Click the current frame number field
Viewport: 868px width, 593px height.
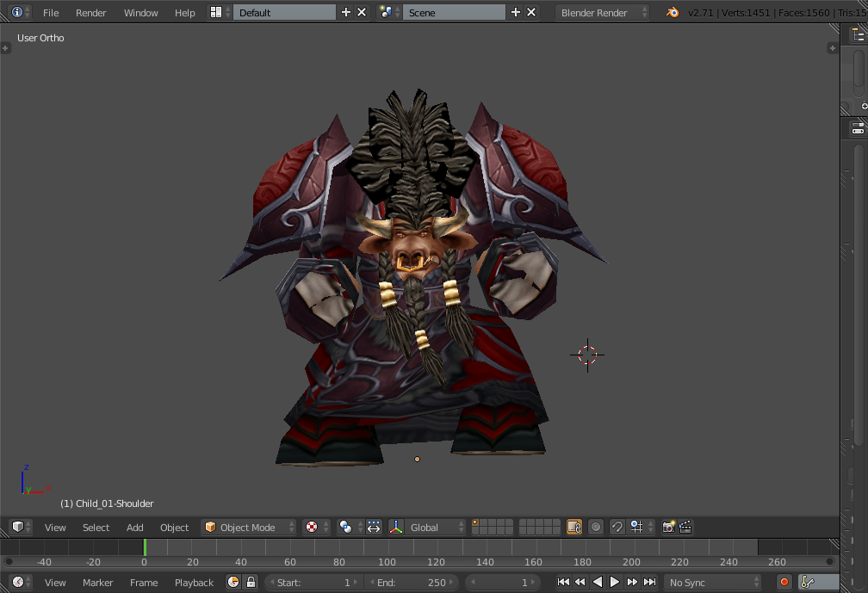[503, 582]
